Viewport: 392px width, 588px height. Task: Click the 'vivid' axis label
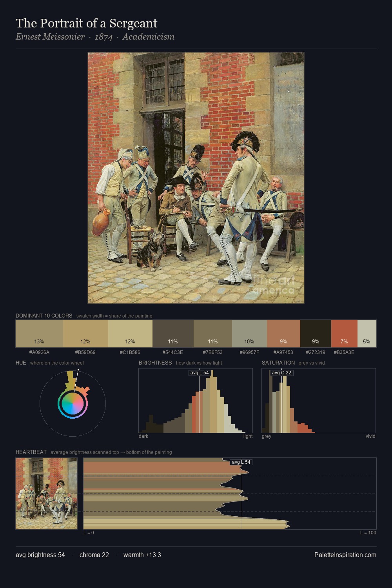pyautogui.click(x=370, y=436)
